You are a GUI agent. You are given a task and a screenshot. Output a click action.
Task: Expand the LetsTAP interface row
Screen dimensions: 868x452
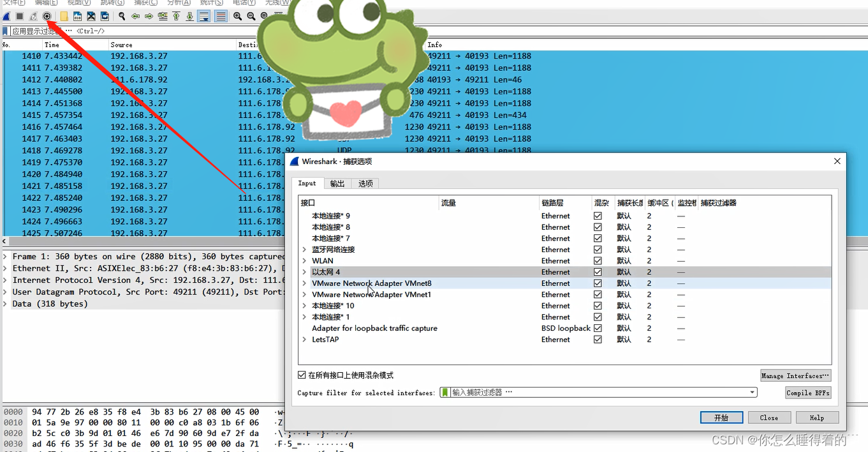(x=304, y=340)
